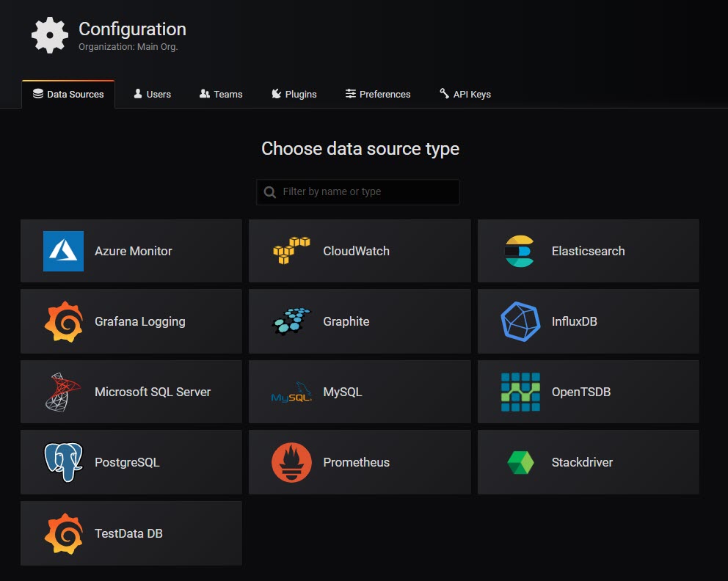Click the database icon on Data Sources tab
Viewport: 728px width, 581px height.
pyautogui.click(x=38, y=94)
